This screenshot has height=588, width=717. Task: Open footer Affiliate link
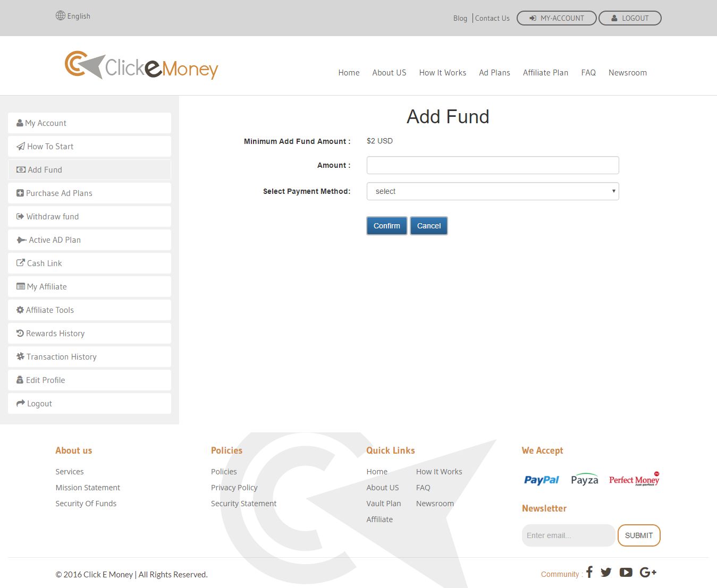click(x=379, y=519)
